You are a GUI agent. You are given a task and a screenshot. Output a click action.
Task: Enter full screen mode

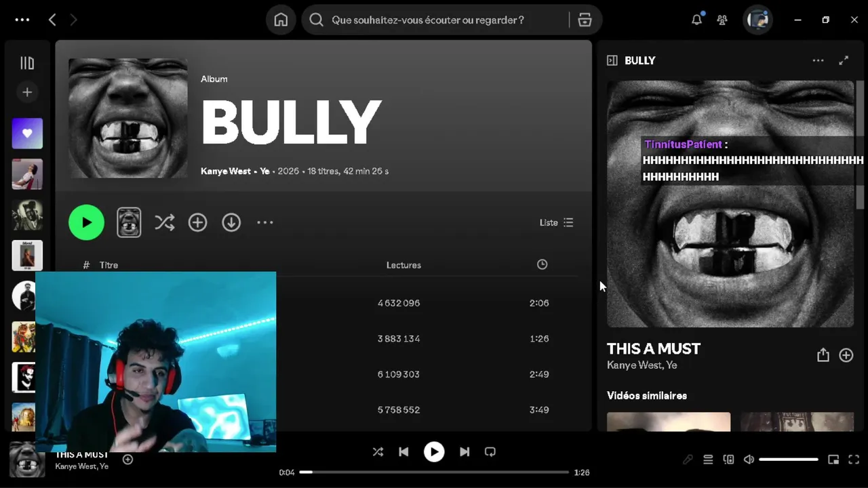click(854, 460)
